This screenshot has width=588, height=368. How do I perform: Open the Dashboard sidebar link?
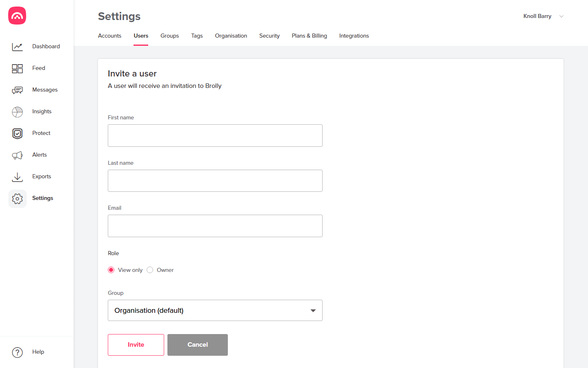click(x=46, y=46)
